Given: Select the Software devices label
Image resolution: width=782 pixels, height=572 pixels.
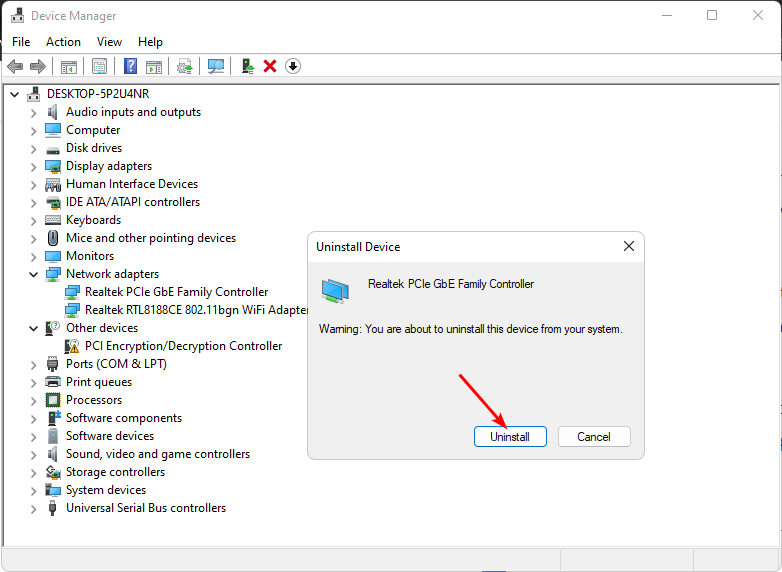Looking at the screenshot, I should [x=110, y=436].
